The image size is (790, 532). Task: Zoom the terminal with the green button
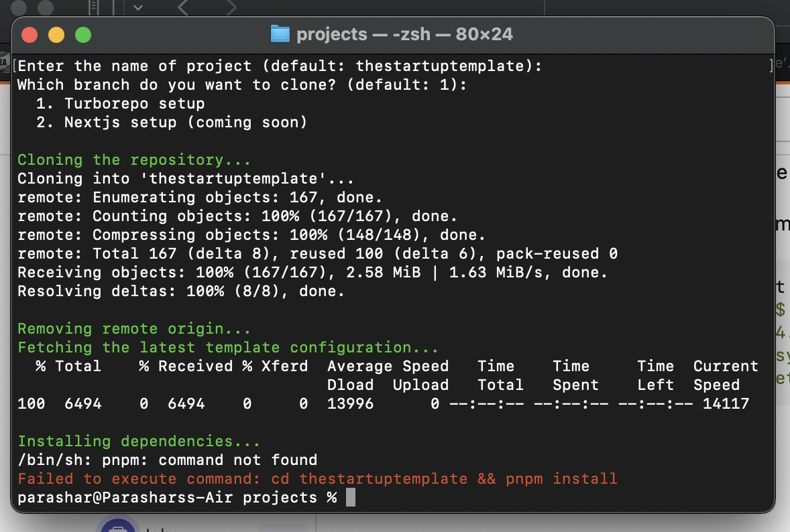[x=82, y=35]
